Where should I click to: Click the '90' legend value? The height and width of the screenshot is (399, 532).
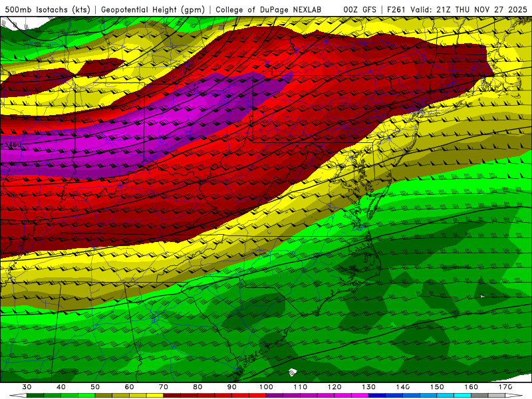(x=231, y=387)
